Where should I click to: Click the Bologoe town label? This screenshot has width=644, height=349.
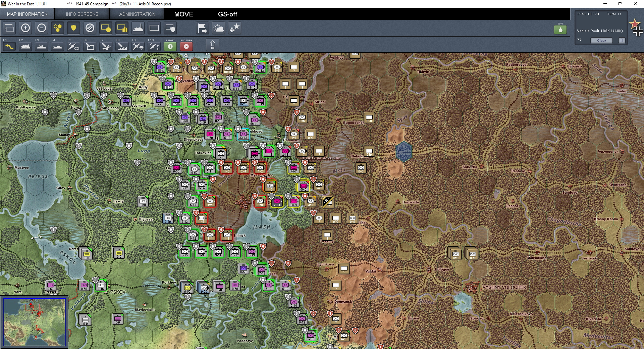(442, 269)
